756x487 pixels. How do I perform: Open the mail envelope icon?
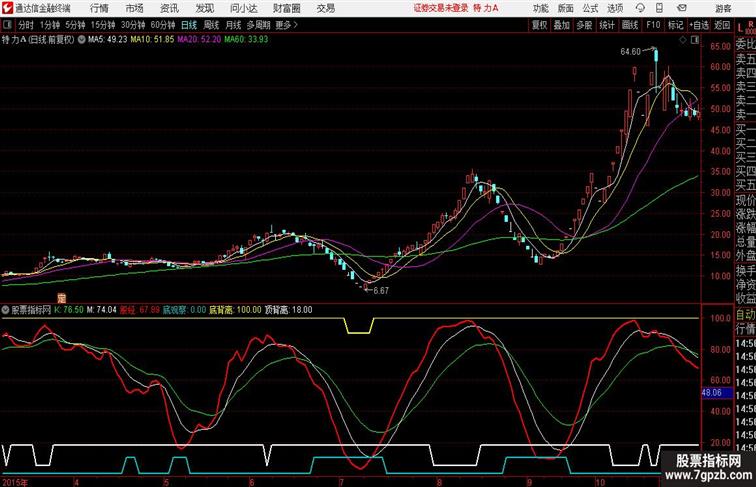coord(682,8)
